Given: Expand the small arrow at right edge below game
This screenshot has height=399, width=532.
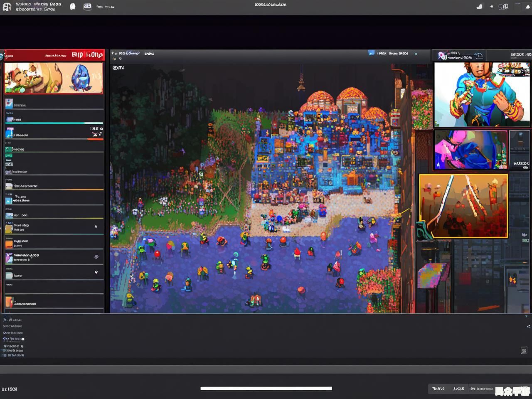Looking at the screenshot, I should 528,327.
